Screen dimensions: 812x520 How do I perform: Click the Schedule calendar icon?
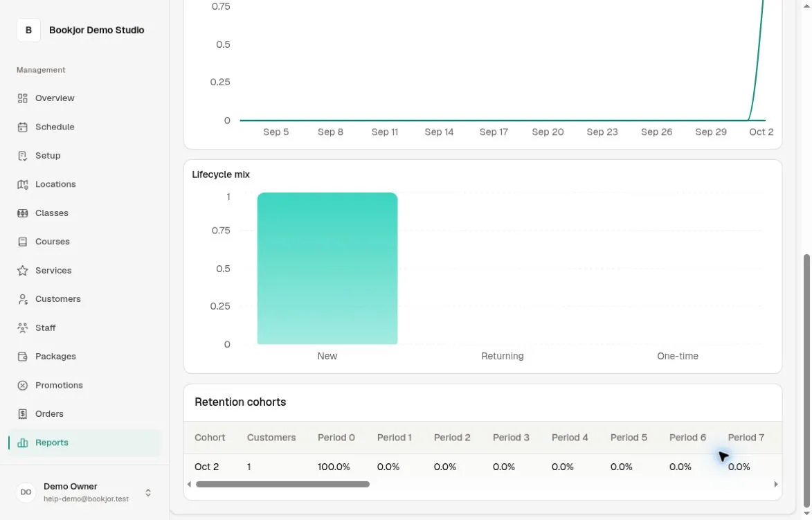[22, 127]
